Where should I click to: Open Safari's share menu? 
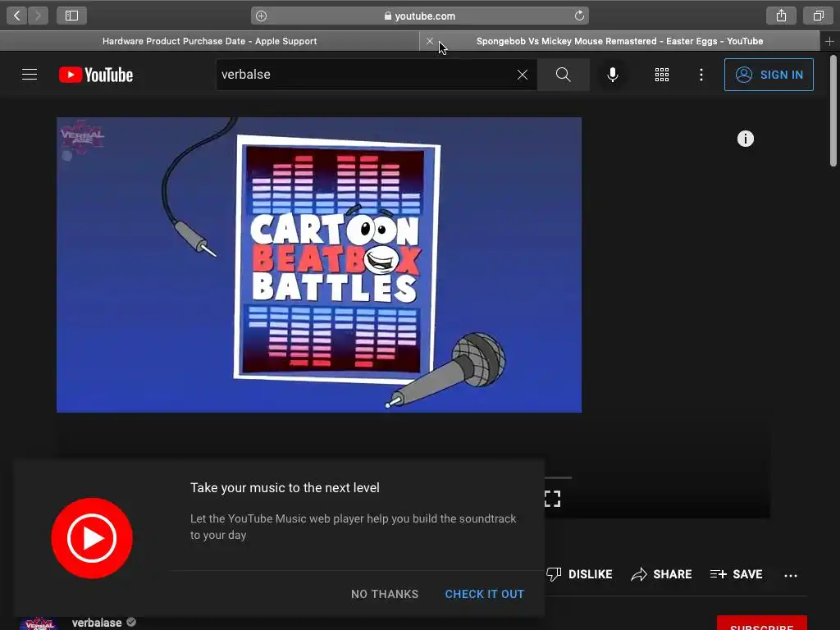pos(781,16)
